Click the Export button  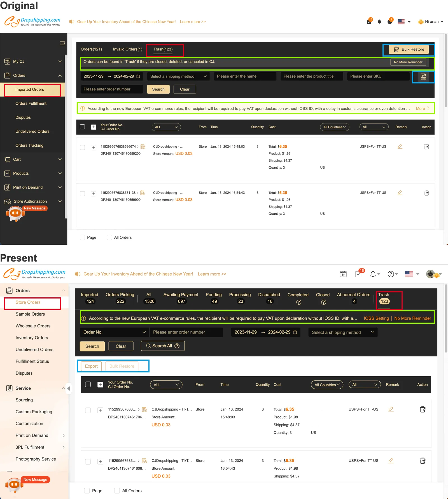[91, 366]
